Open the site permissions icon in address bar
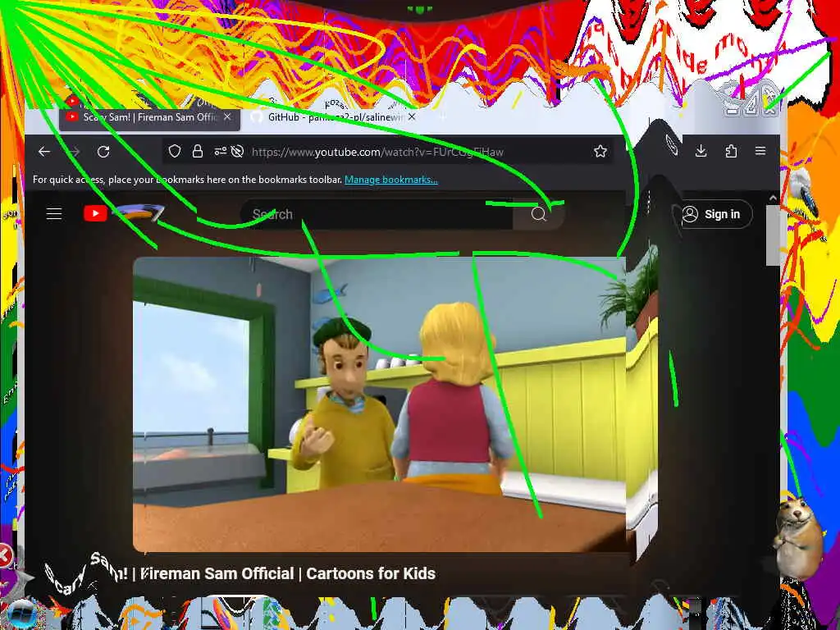 coord(220,152)
